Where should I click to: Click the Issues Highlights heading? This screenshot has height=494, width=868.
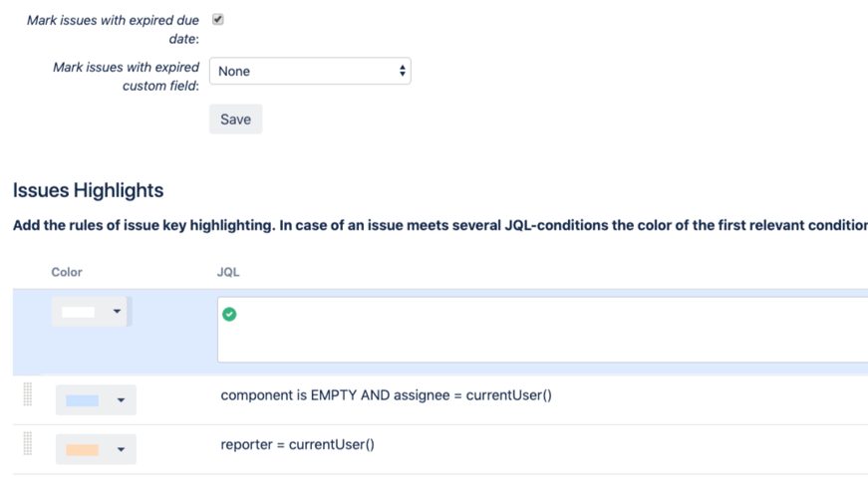coord(88,190)
